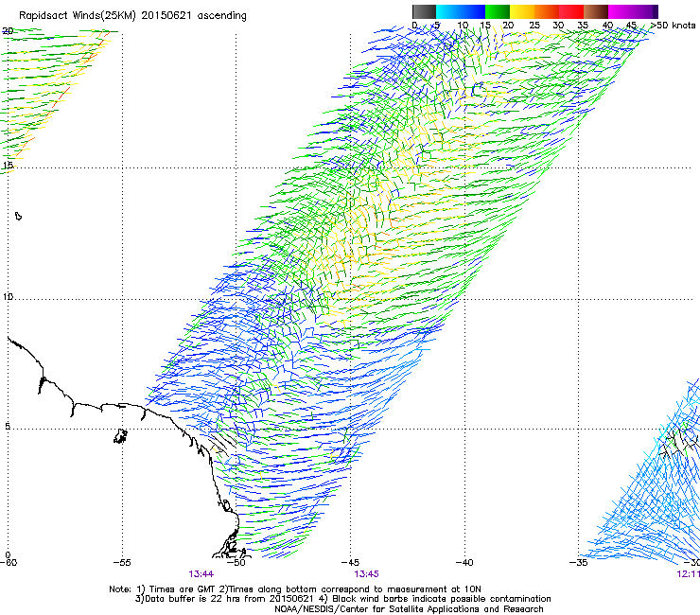Click the '35' label under the color bar
Screen dimensions: 700x615
583,26
